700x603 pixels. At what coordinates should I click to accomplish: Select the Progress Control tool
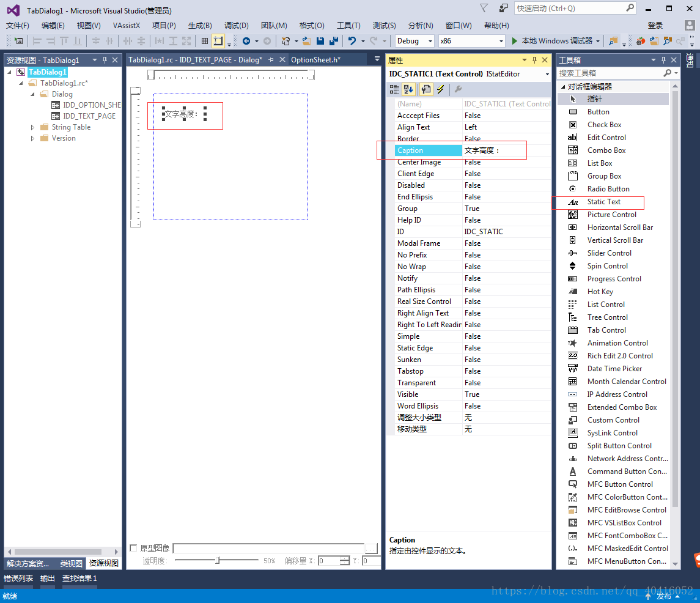(x=614, y=279)
